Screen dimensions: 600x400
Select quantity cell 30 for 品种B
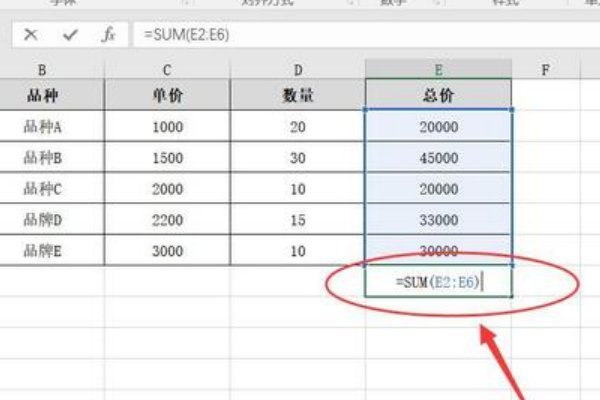298,157
